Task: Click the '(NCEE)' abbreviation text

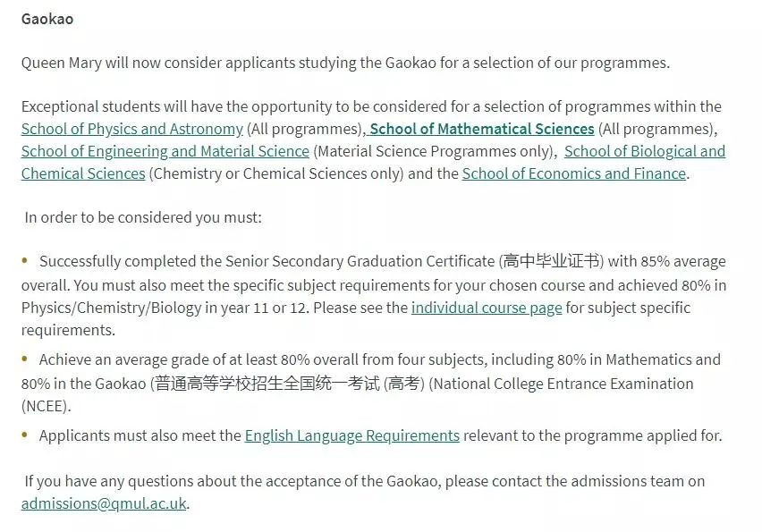Action: (x=46, y=406)
